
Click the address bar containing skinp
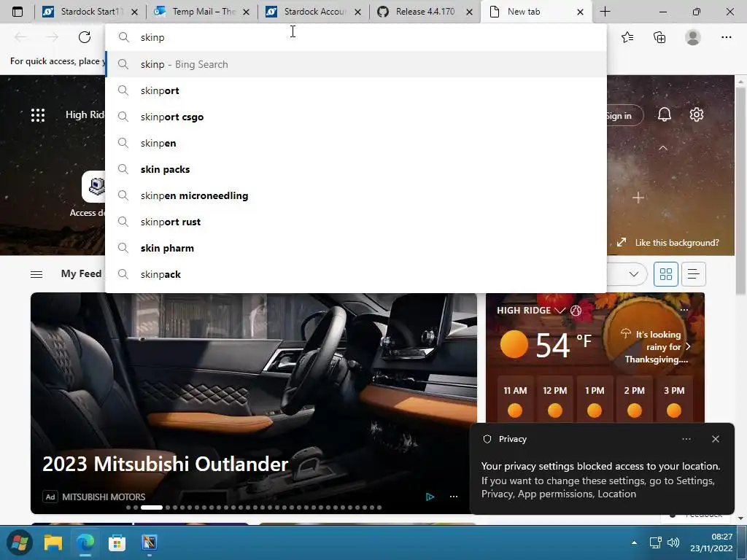pyautogui.click(x=356, y=37)
